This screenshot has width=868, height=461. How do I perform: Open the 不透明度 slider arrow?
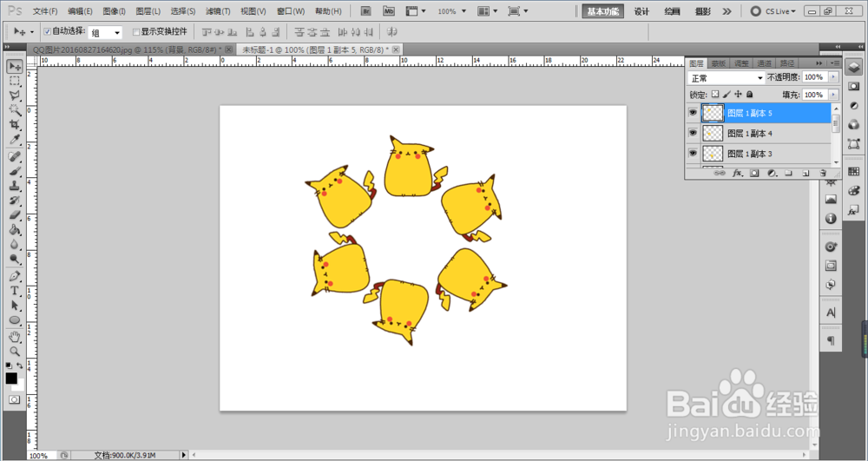click(833, 77)
